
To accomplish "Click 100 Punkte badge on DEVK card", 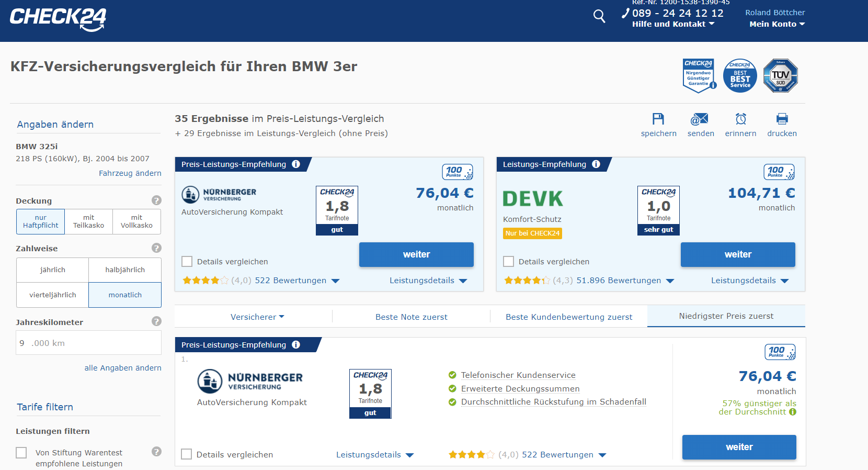I will pyautogui.click(x=779, y=172).
